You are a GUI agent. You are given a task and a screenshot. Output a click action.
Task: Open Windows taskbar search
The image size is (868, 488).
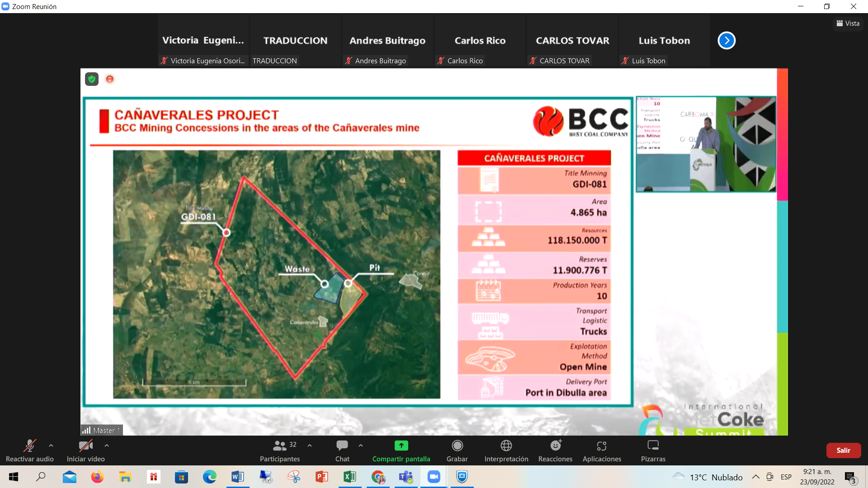(41, 477)
